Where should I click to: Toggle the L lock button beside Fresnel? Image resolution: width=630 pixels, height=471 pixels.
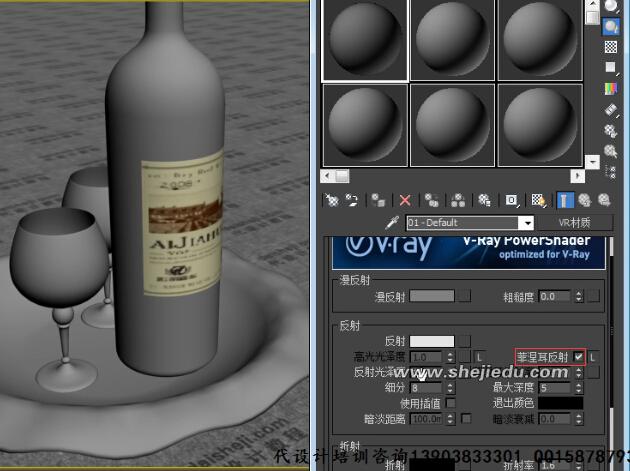coord(594,356)
